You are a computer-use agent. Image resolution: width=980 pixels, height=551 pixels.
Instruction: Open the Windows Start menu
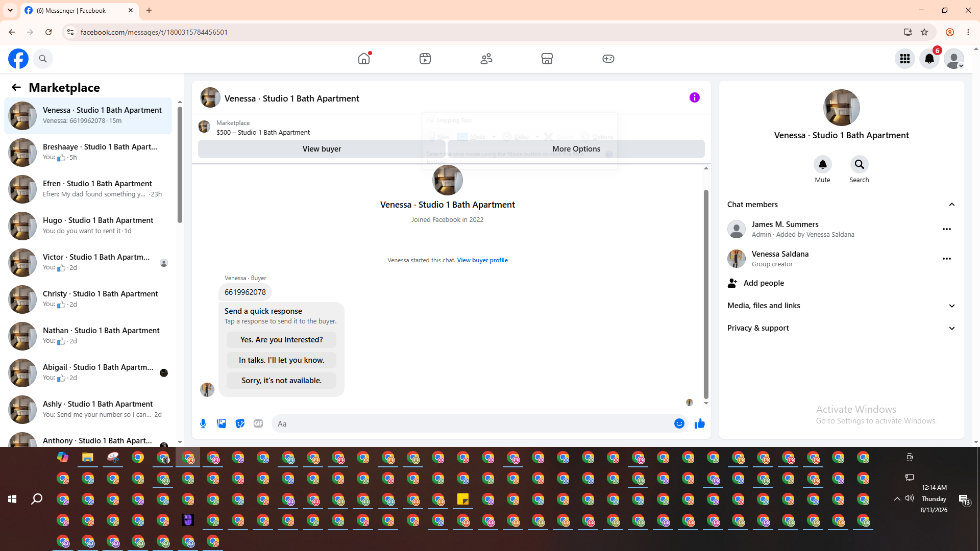(12, 499)
